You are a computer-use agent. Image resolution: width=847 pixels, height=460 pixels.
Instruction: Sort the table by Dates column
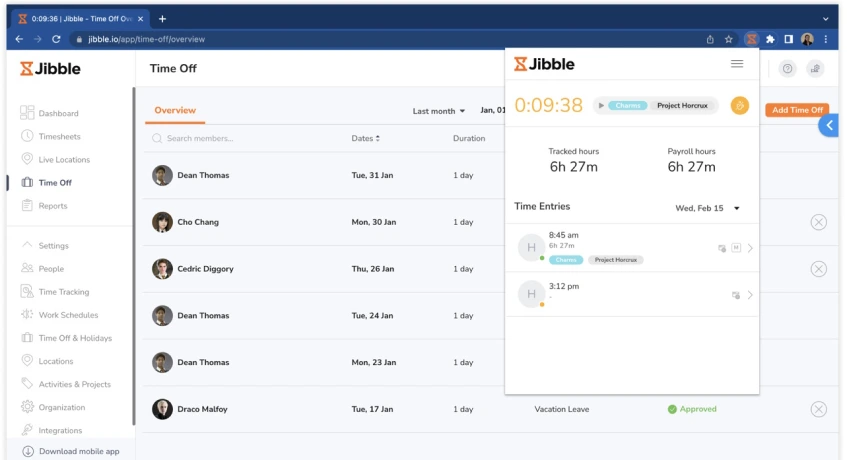pyautogui.click(x=365, y=138)
